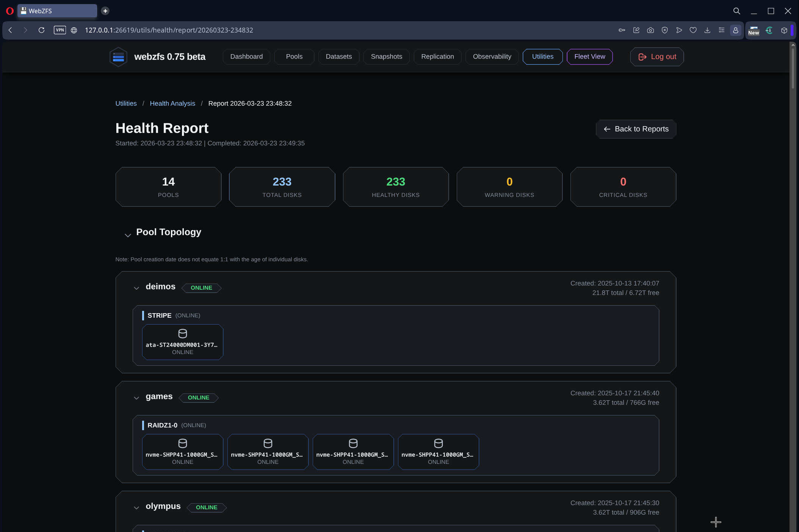
Task: Click the 233 Healthy Disks card
Action: pyautogui.click(x=396, y=187)
